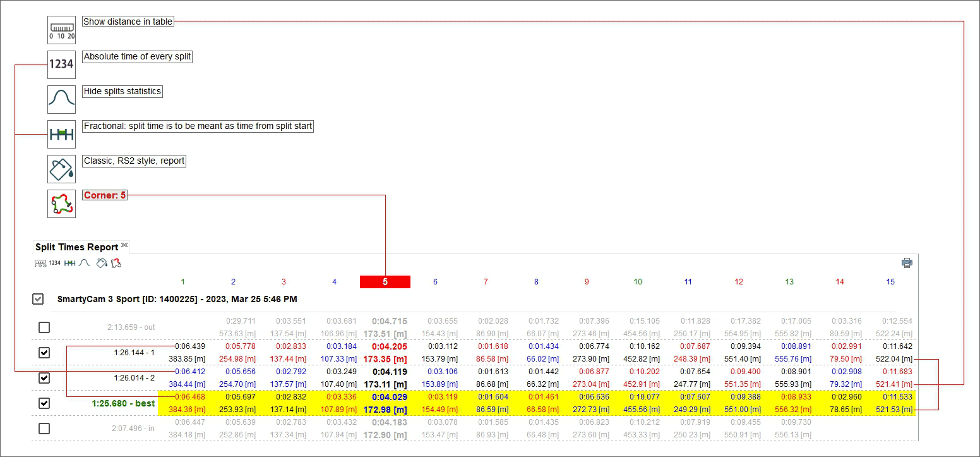Click small track corner map icon in report toolbar

(x=116, y=263)
